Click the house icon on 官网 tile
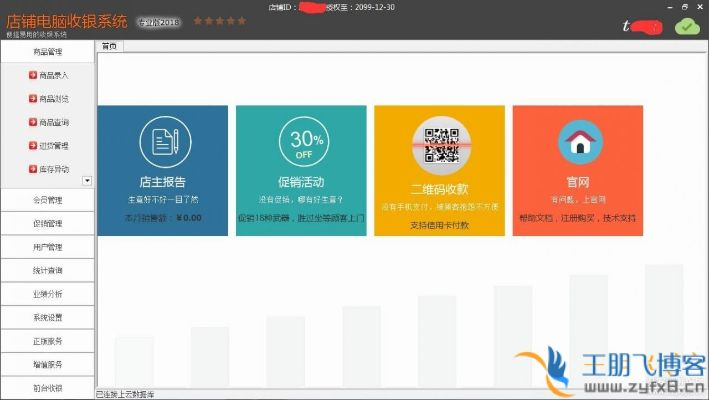The width and height of the screenshot is (709, 400). (x=580, y=142)
